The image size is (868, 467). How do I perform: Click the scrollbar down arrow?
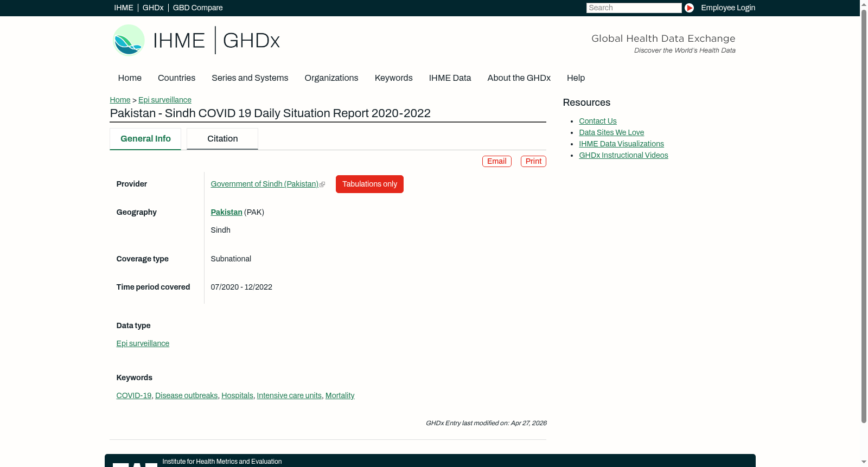coord(864,462)
